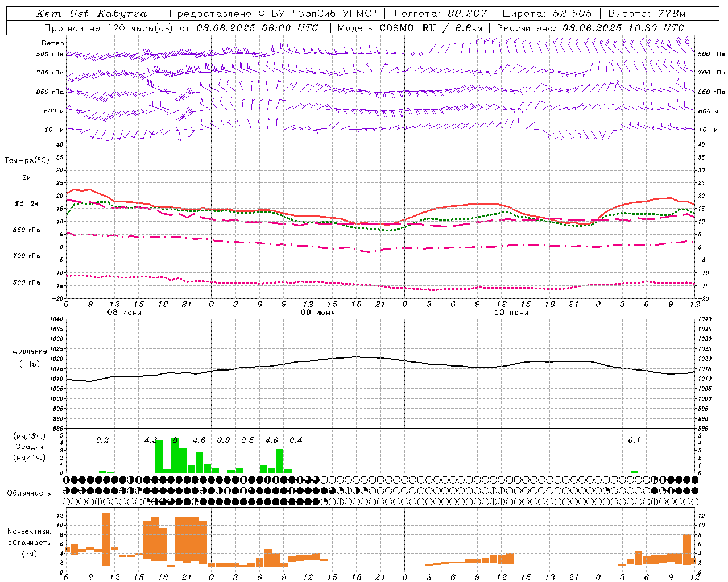The image size is (728, 582).
Task: Click the station name Kem_Ust-Kabyrza
Action: 91,14
